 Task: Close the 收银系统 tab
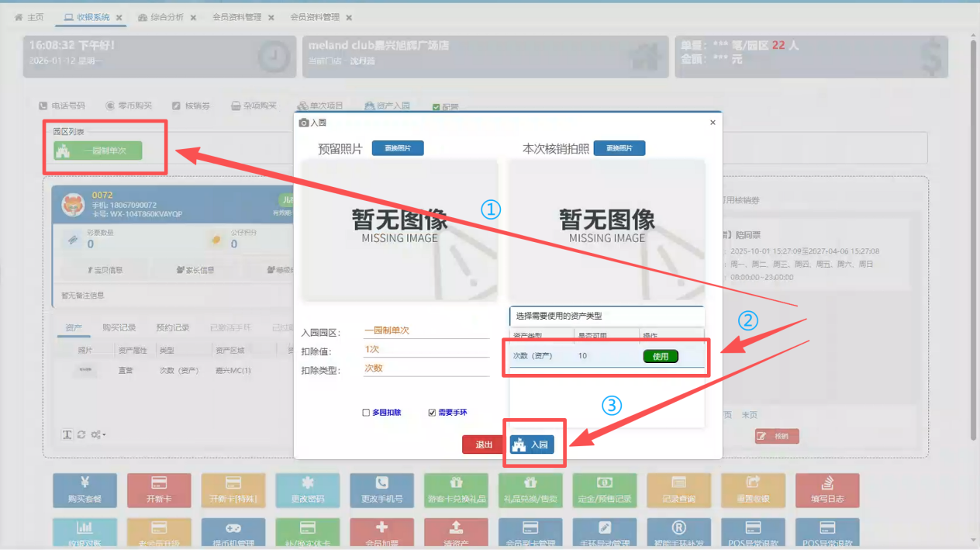click(119, 17)
